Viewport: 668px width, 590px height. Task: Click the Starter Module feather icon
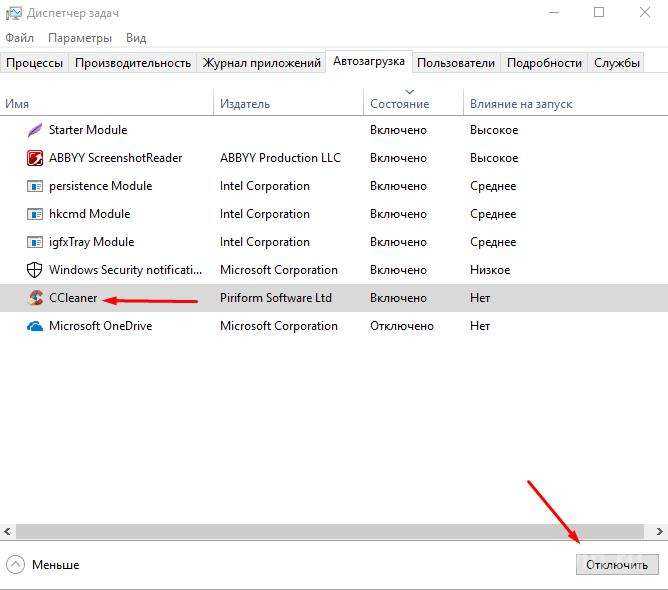coord(35,130)
